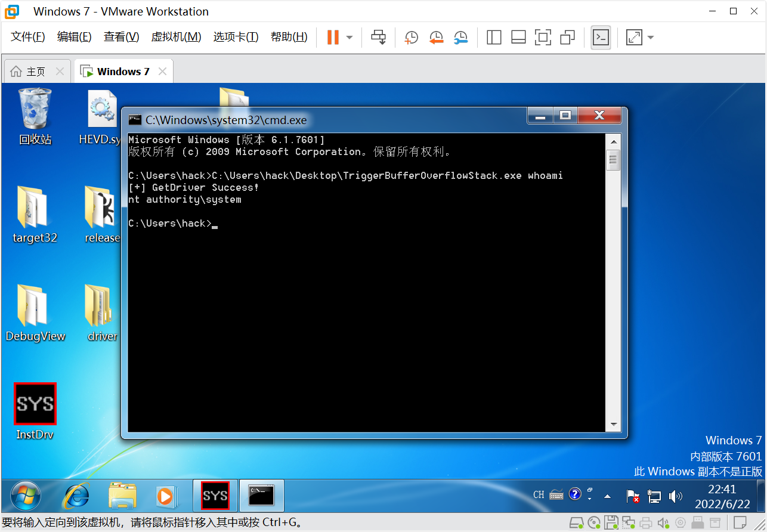Send Ctrl+Alt+Del to the virtual machine
The image size is (767, 532).
[379, 37]
